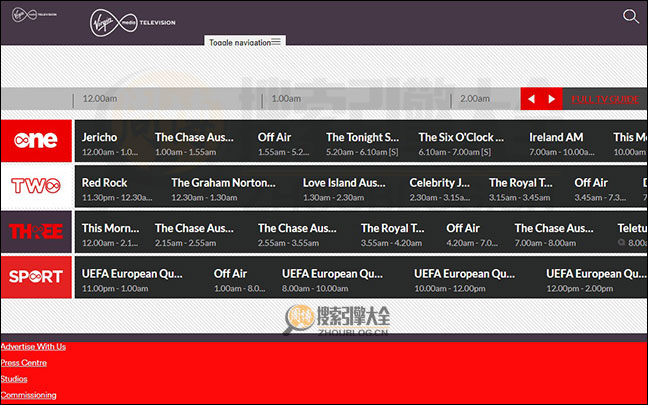Open Commissioning footer link
Viewport: 648px width, 405px height.
29,395
